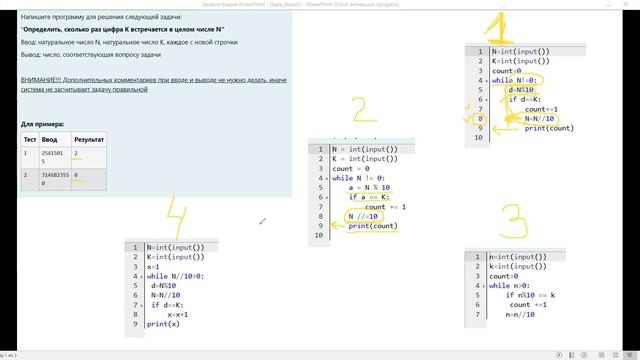
Task: Click input value '2541501' in the table
Action: [x=52, y=153]
